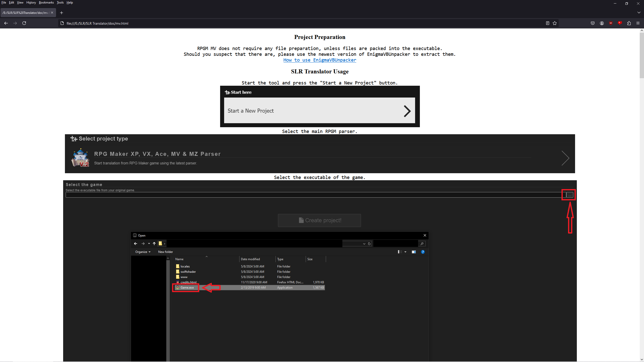Click the game executable path input field

(315, 195)
